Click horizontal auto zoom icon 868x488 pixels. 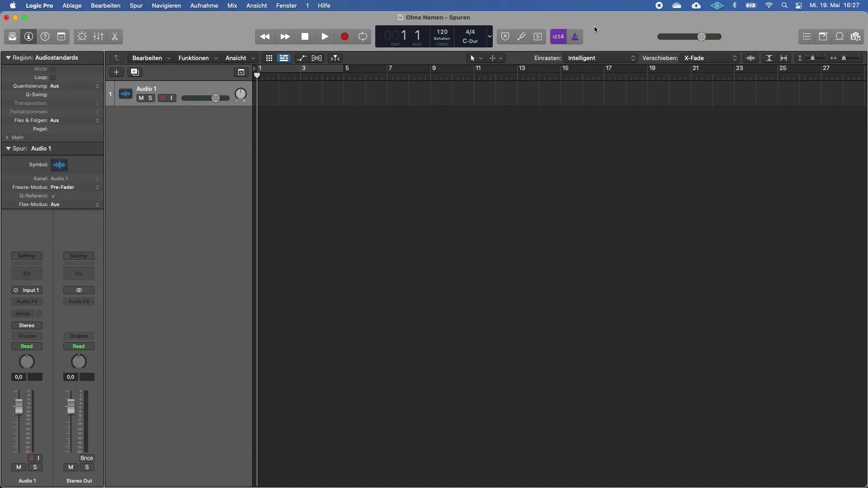pyautogui.click(x=784, y=58)
